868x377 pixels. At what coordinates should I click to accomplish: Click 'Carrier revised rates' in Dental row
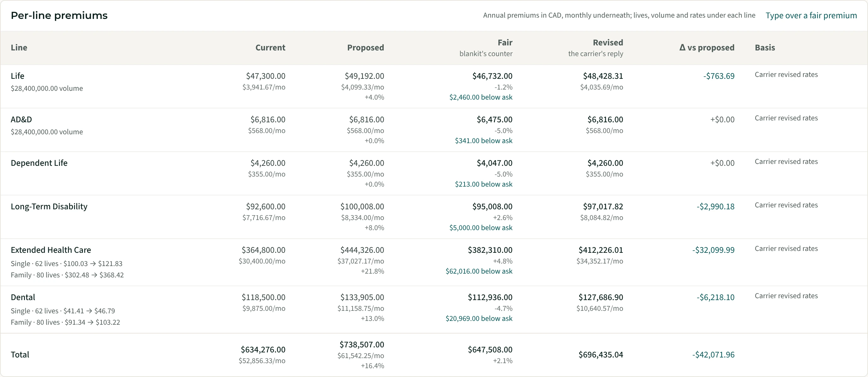coord(786,296)
